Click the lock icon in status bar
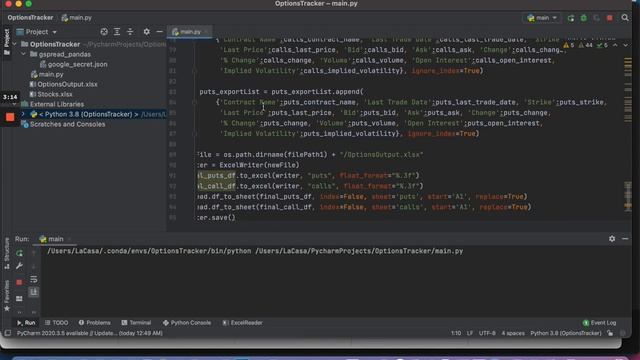Image resolution: width=640 pixels, height=360 pixels. click(610, 333)
